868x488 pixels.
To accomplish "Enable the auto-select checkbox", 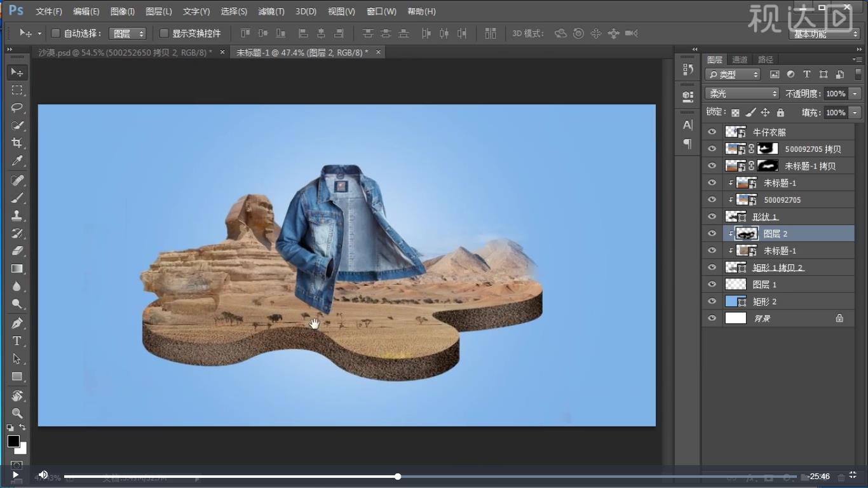I will (x=55, y=33).
